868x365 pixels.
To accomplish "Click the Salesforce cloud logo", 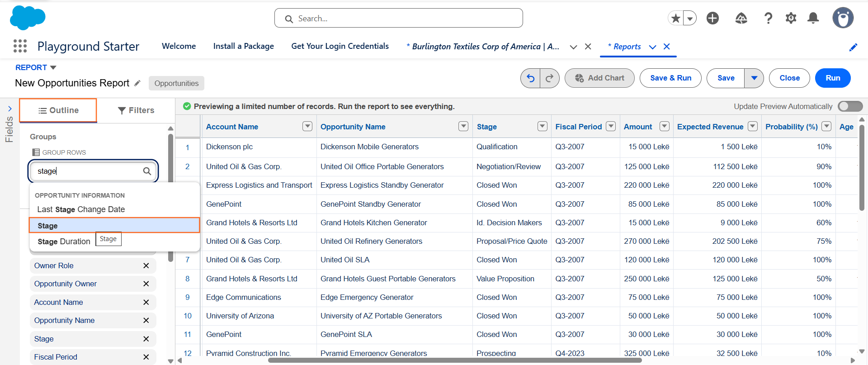I will [x=28, y=18].
